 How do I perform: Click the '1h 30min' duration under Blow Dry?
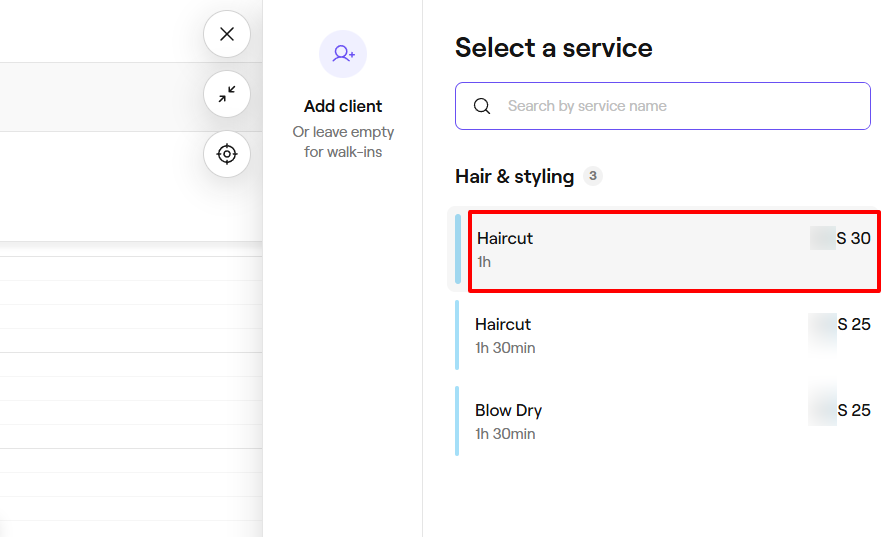pos(505,434)
